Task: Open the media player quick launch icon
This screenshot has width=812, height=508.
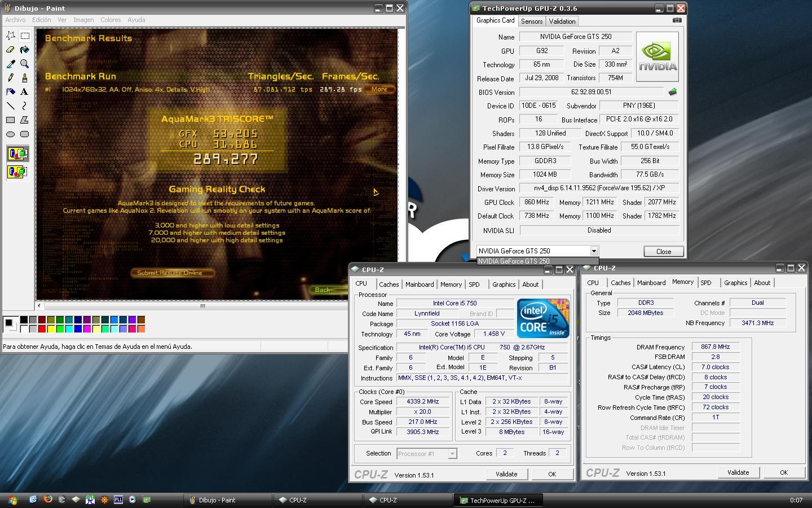Action: click(x=133, y=500)
